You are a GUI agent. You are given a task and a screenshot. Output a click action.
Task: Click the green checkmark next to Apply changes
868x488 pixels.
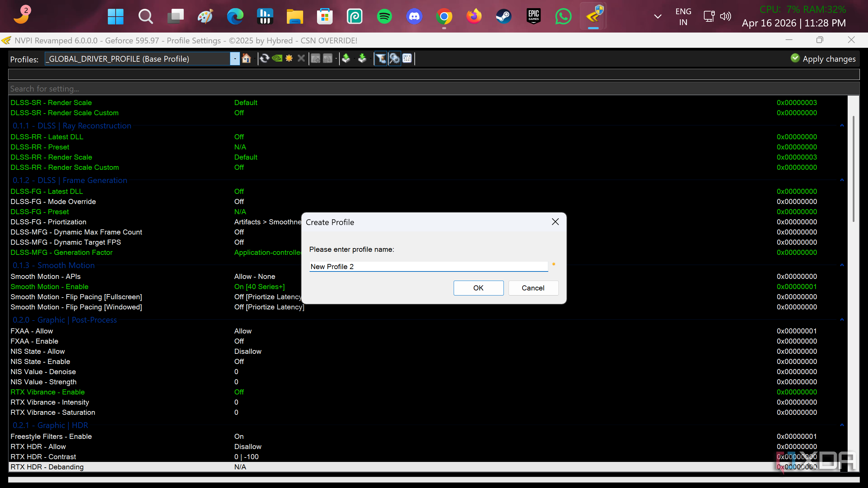coord(795,58)
